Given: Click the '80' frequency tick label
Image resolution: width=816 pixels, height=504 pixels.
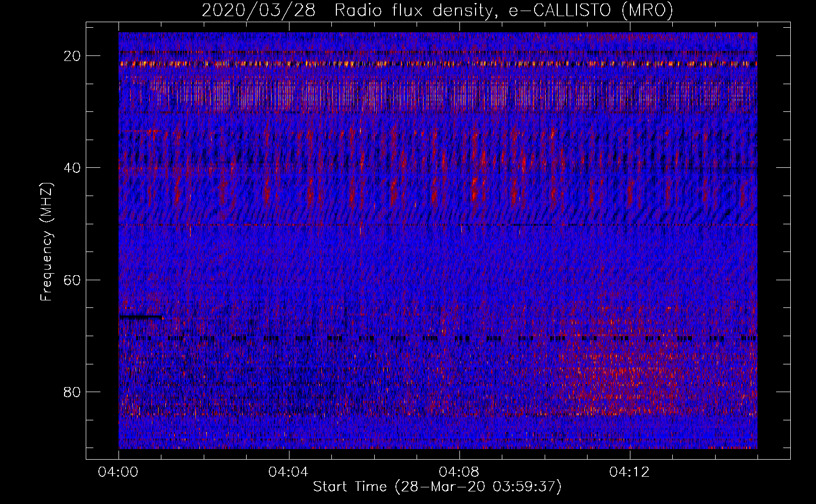Looking at the screenshot, I should tap(73, 392).
